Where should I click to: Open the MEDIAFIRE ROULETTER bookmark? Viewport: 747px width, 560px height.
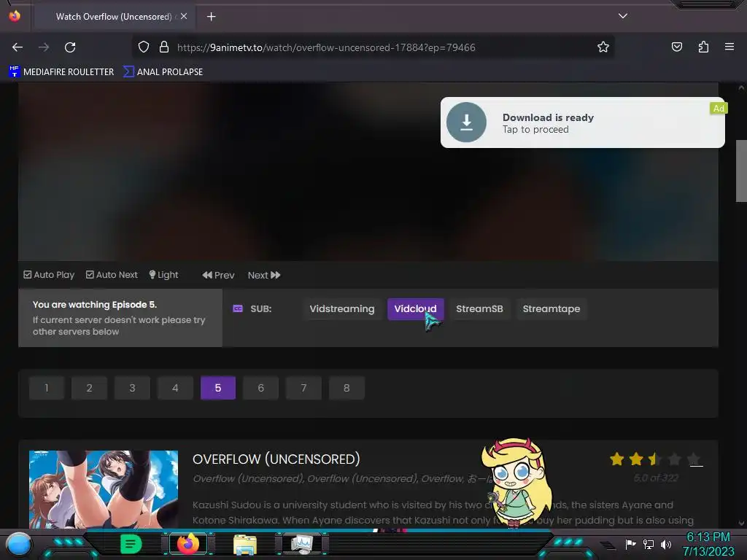(61, 72)
